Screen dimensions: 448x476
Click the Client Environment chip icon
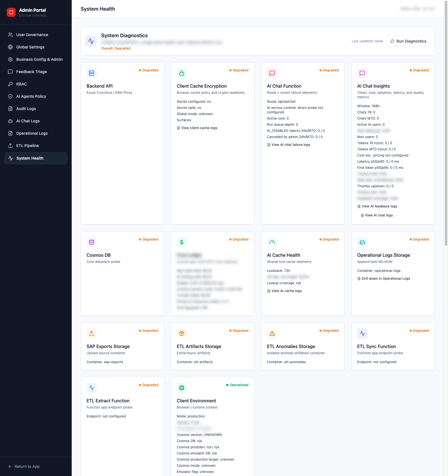pos(182,388)
